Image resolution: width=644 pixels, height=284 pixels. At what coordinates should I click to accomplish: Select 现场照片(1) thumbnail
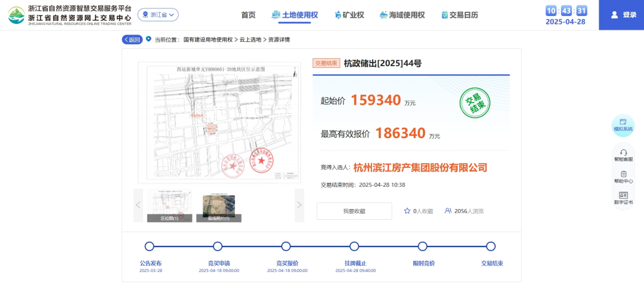[218, 206]
